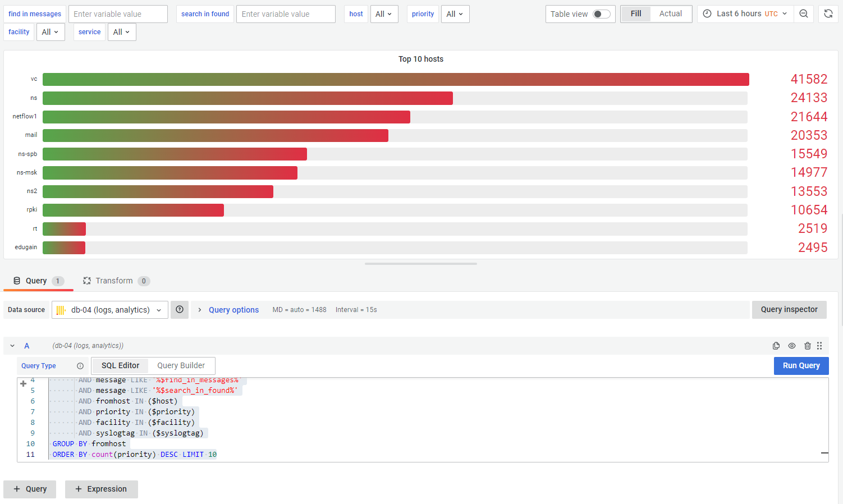
Task: Click the ClickHouse data source logo
Action: coord(61,309)
